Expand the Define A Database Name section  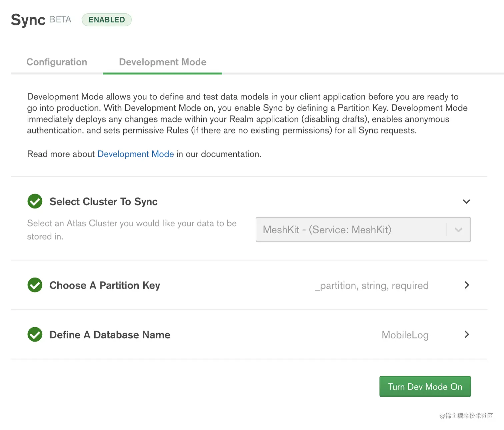tap(467, 334)
